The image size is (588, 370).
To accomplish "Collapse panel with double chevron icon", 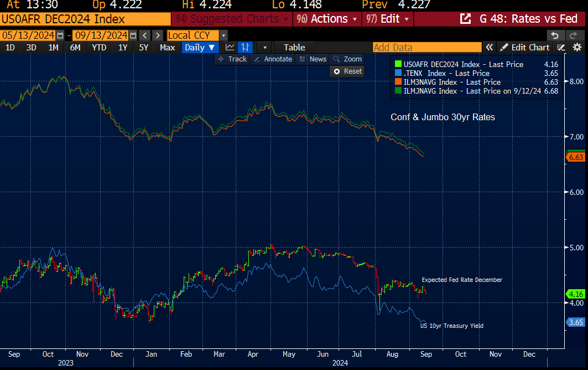I will [489, 48].
